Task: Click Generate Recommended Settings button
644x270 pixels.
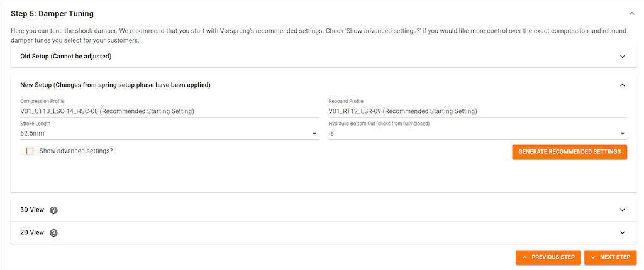Action: pyautogui.click(x=569, y=152)
